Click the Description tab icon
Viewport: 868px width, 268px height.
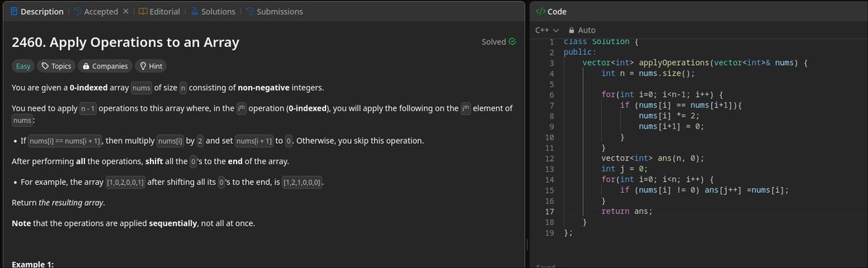point(13,12)
